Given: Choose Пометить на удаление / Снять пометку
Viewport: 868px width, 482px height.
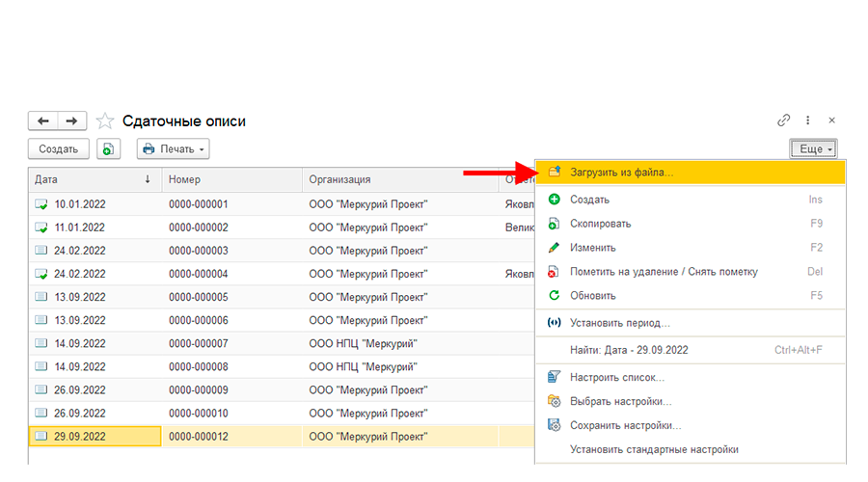Looking at the screenshot, I should [x=690, y=272].
